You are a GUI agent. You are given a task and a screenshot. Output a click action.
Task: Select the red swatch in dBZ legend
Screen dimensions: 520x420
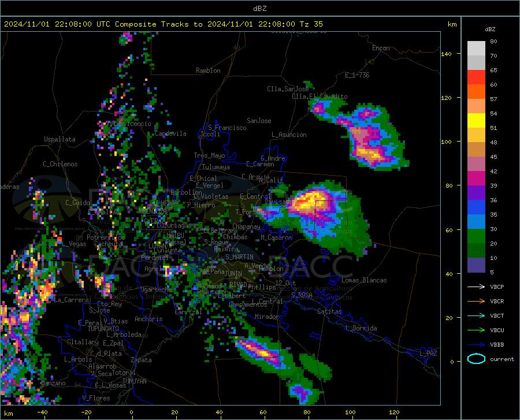(x=476, y=77)
